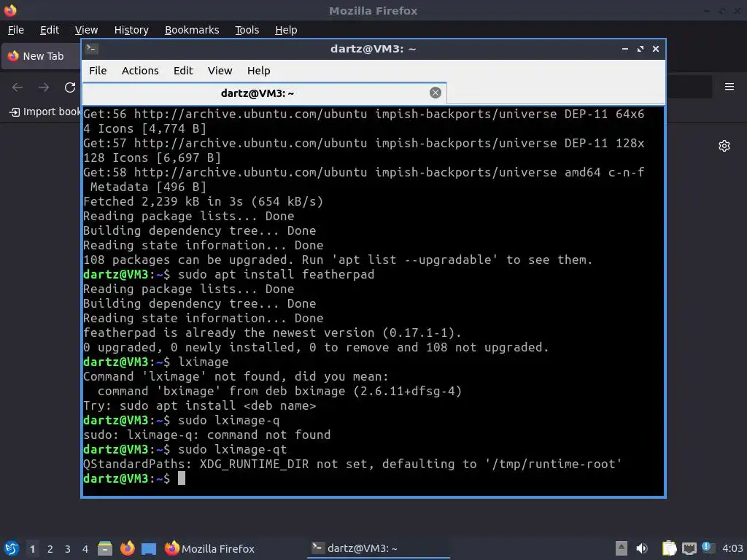Launch the file manager from the quick launch
747x560 pixels.
[x=105, y=548]
